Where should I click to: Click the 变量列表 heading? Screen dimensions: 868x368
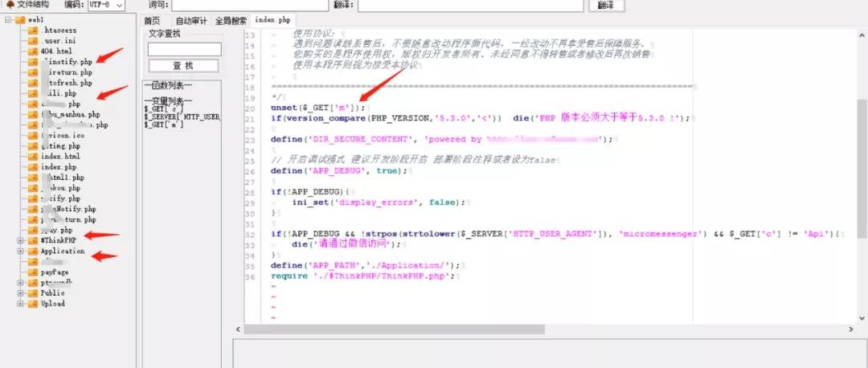168,100
